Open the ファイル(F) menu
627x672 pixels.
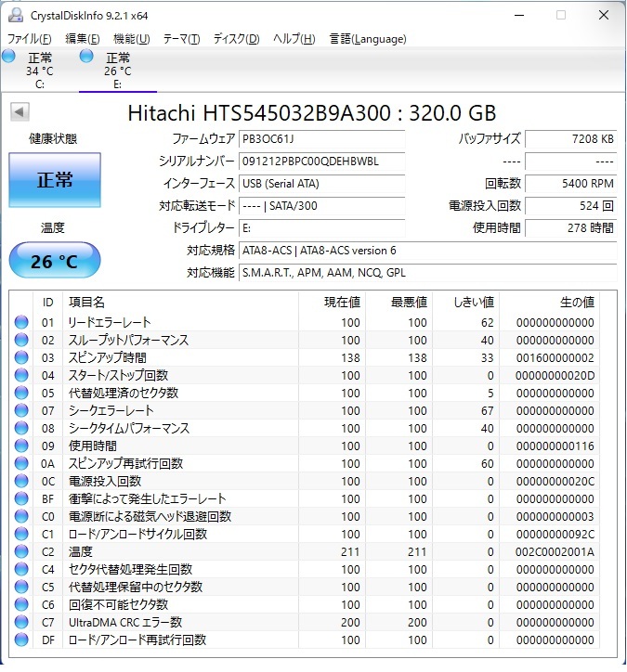[29, 39]
